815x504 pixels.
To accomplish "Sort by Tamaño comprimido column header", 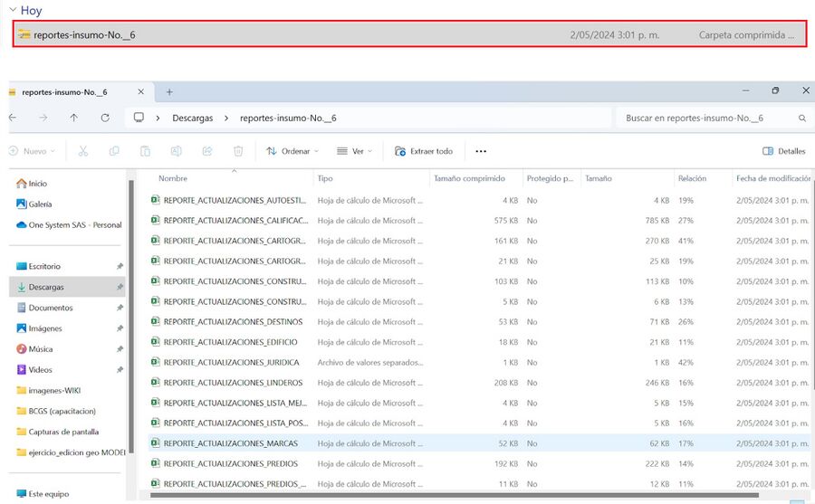I will (469, 178).
